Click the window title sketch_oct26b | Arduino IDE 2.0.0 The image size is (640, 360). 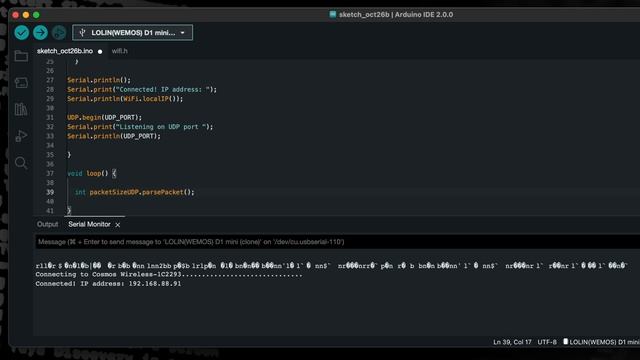(396, 15)
